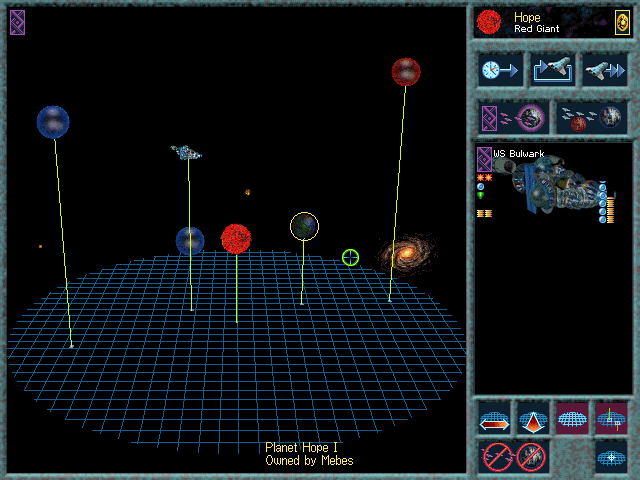Click the center view grid crosshair button
Image resolution: width=640 pixels, height=480 pixels.
[x=611, y=457]
